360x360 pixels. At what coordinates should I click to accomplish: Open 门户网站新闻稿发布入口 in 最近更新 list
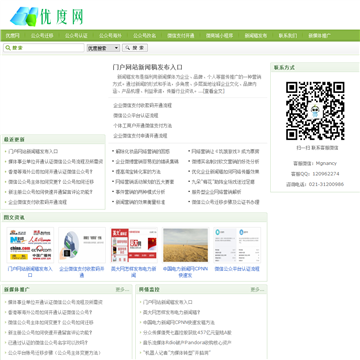click(x=33, y=151)
